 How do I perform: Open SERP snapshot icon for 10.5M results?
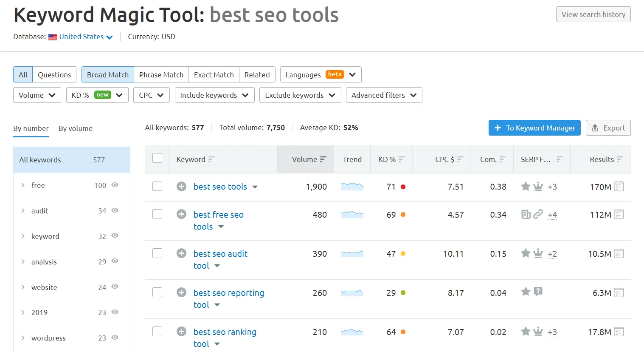pyautogui.click(x=619, y=253)
